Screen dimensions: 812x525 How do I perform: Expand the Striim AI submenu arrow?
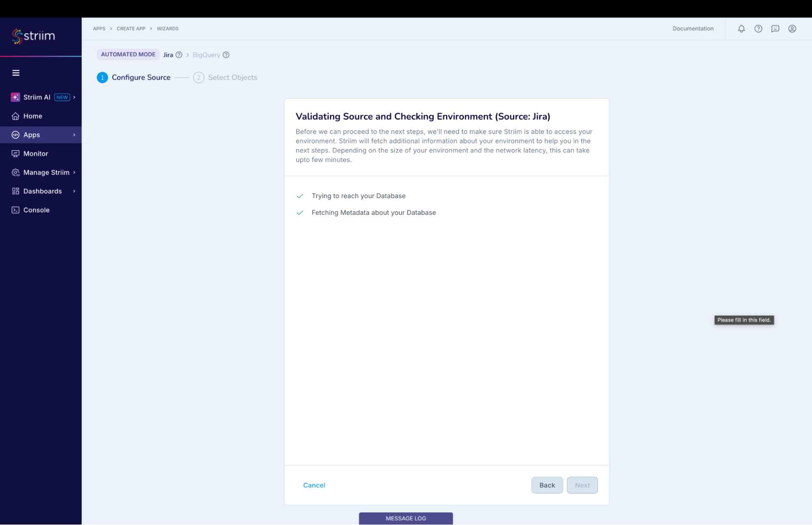(x=74, y=97)
